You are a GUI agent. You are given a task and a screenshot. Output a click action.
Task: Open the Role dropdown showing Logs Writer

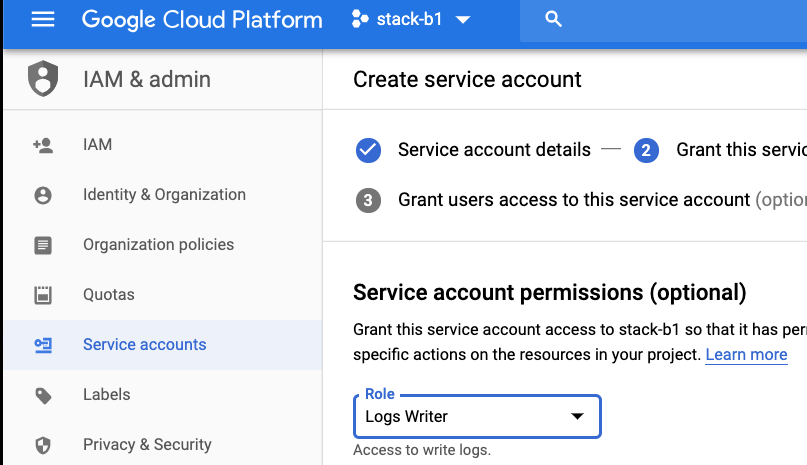(x=477, y=417)
